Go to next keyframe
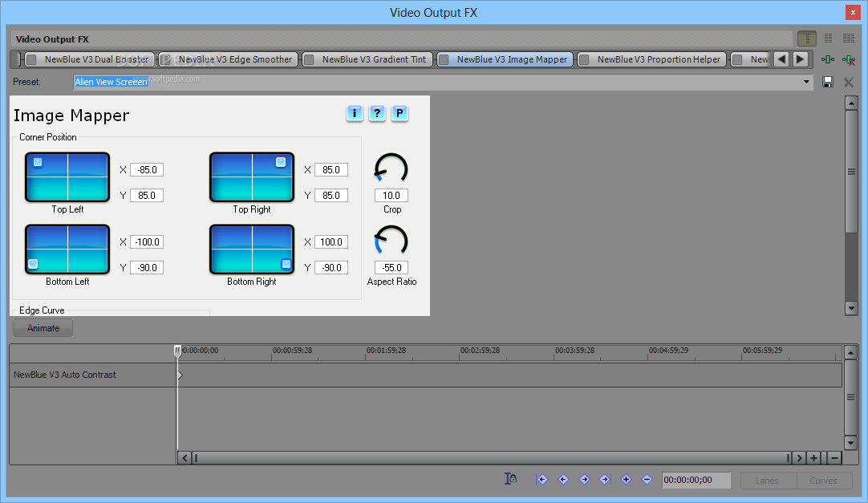Image resolution: width=868 pixels, height=503 pixels. coord(584,479)
